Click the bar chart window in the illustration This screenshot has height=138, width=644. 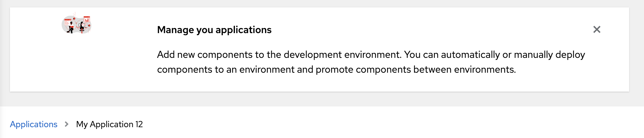pyautogui.click(x=87, y=19)
